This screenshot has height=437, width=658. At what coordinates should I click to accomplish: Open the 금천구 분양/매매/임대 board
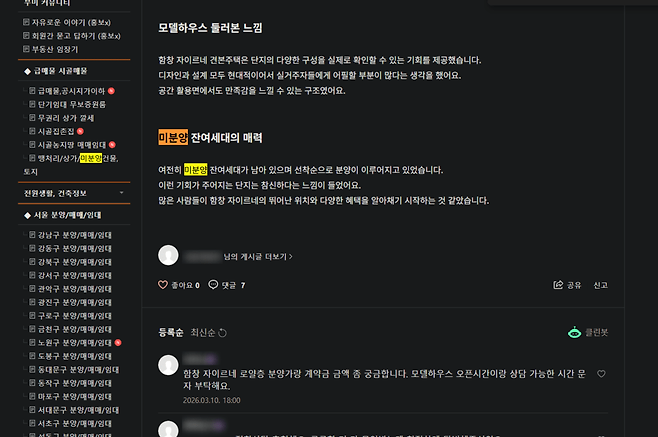click(x=75, y=329)
